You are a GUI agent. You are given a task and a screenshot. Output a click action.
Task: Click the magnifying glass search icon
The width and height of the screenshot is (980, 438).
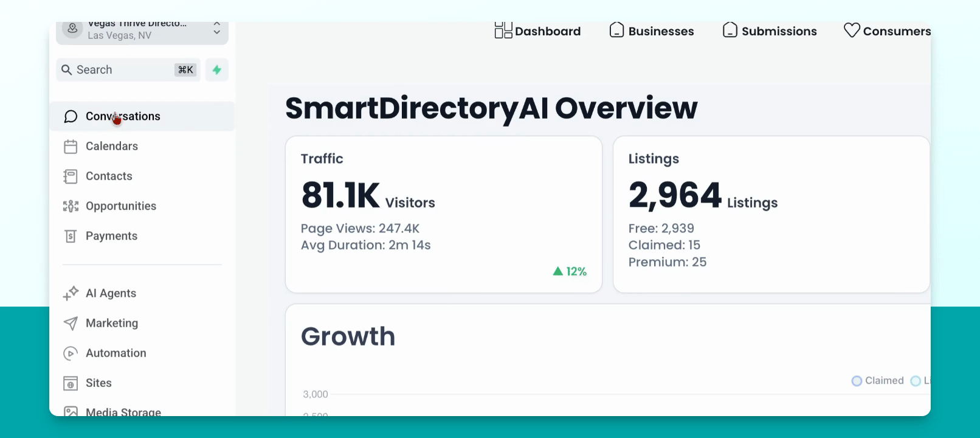tap(67, 70)
